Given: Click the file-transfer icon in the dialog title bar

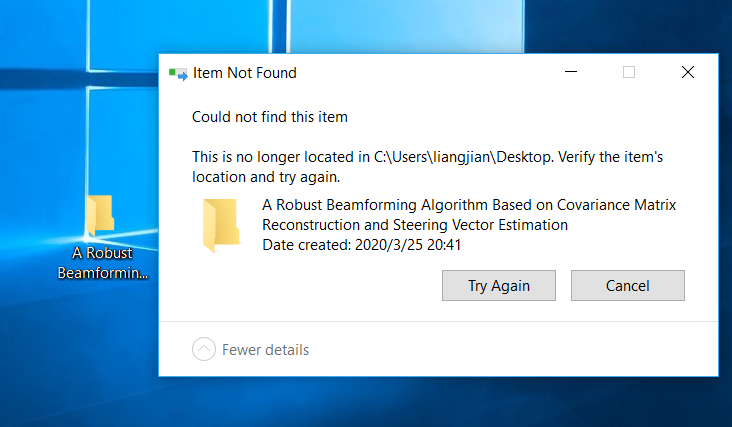Looking at the screenshot, I should (178, 74).
